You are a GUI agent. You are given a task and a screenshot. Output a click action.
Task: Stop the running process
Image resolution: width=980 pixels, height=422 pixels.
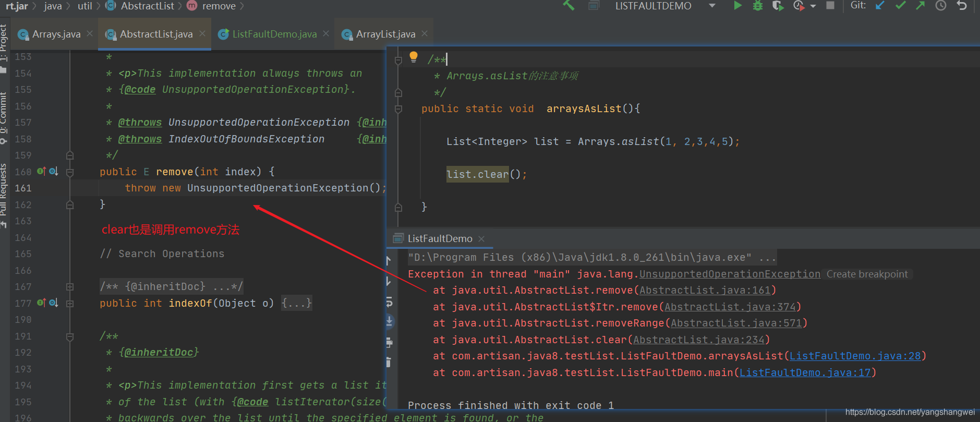[x=830, y=6]
